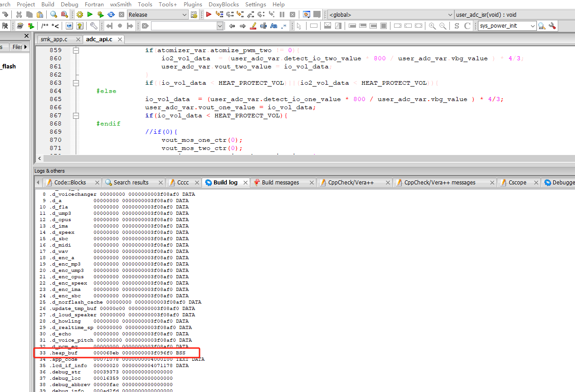Run the project with green play icon

pyautogui.click(x=90, y=15)
